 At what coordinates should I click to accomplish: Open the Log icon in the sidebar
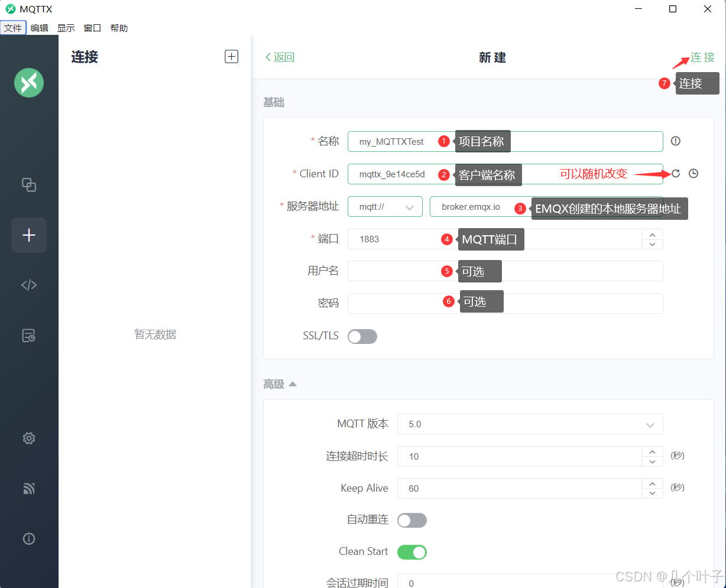click(x=29, y=335)
